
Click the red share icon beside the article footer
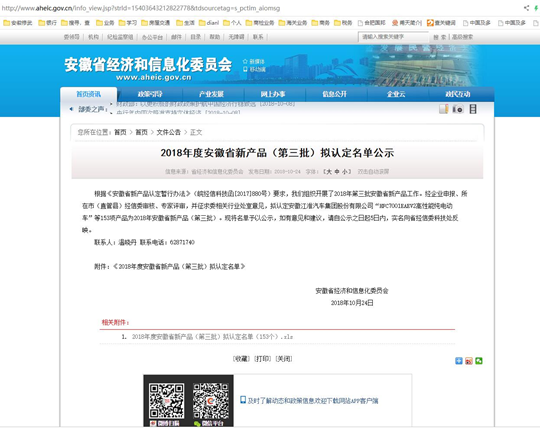pyautogui.click(x=469, y=361)
